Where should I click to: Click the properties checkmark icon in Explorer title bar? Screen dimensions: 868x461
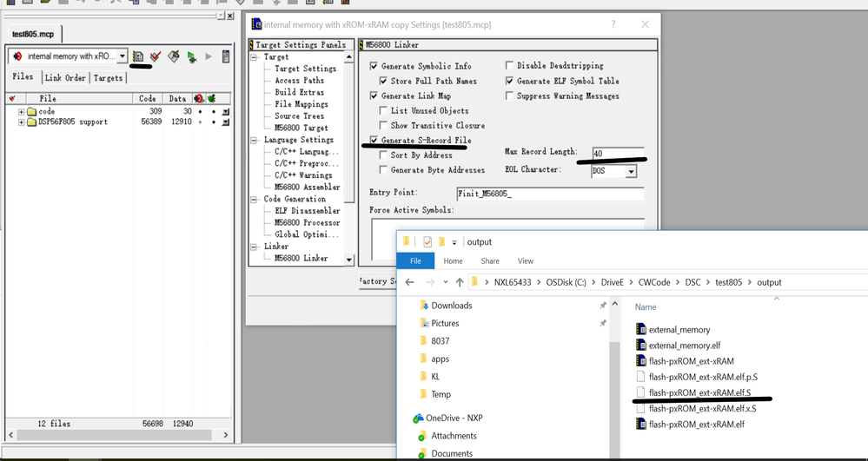click(427, 242)
